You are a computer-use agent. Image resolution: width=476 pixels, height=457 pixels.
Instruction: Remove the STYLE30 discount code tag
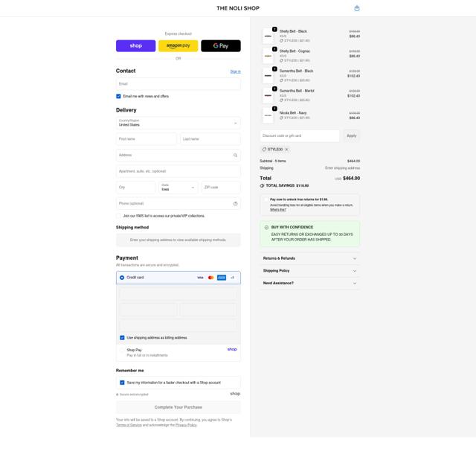pos(286,149)
